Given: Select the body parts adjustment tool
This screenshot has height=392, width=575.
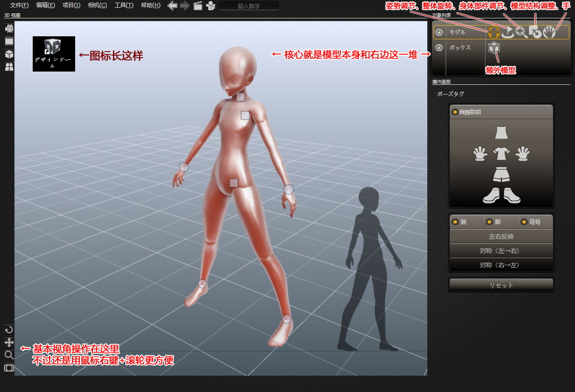Looking at the screenshot, I should click(x=536, y=32).
